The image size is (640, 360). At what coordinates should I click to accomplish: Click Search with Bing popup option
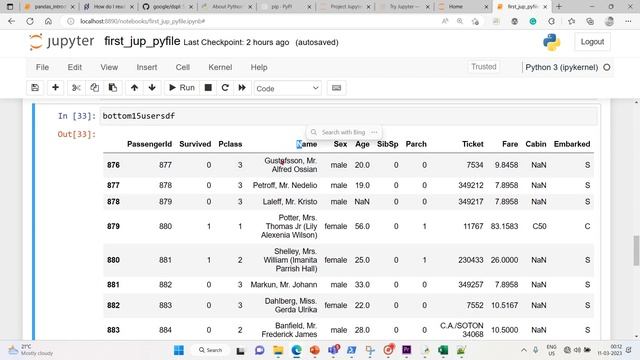338,132
